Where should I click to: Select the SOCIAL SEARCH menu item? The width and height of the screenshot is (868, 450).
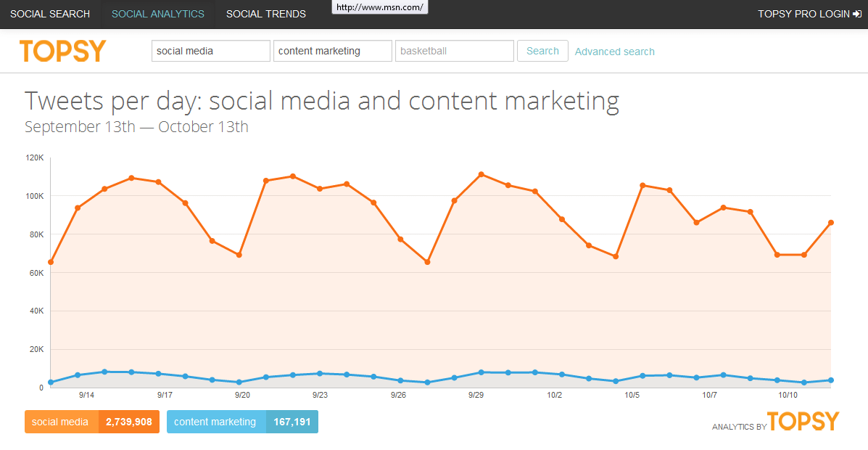point(50,14)
